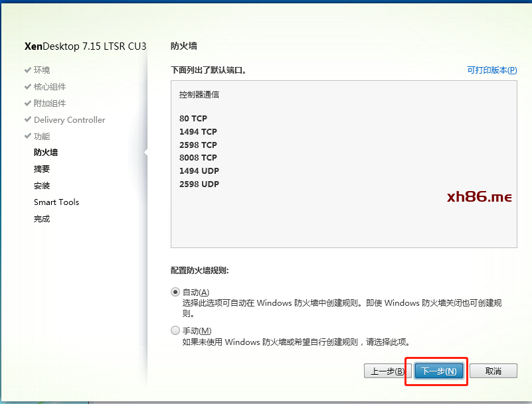The image size is (532, 404).
Task: Jump to the 完成 step
Action: click(42, 219)
